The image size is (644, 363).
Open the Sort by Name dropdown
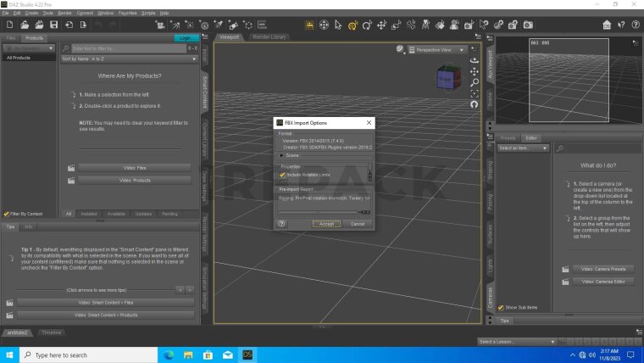[127, 59]
